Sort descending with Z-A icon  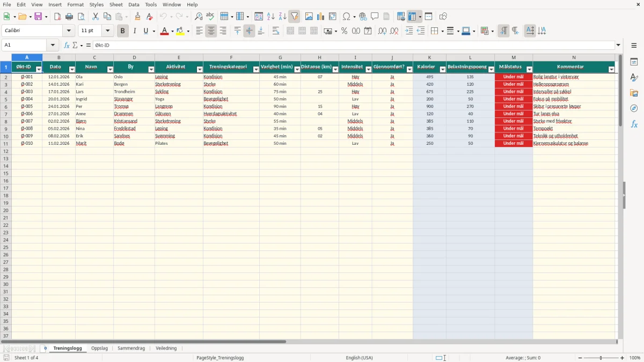click(282, 17)
